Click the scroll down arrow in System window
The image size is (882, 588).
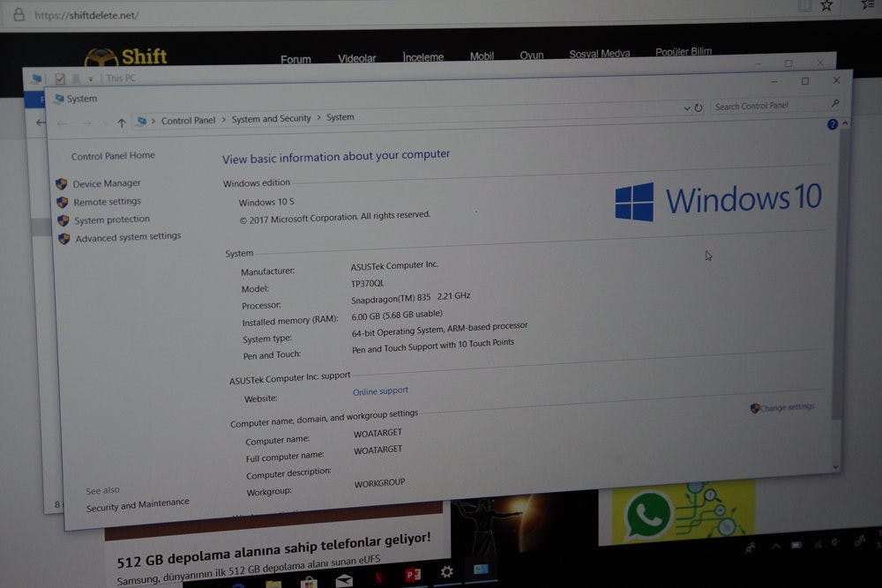click(x=836, y=466)
